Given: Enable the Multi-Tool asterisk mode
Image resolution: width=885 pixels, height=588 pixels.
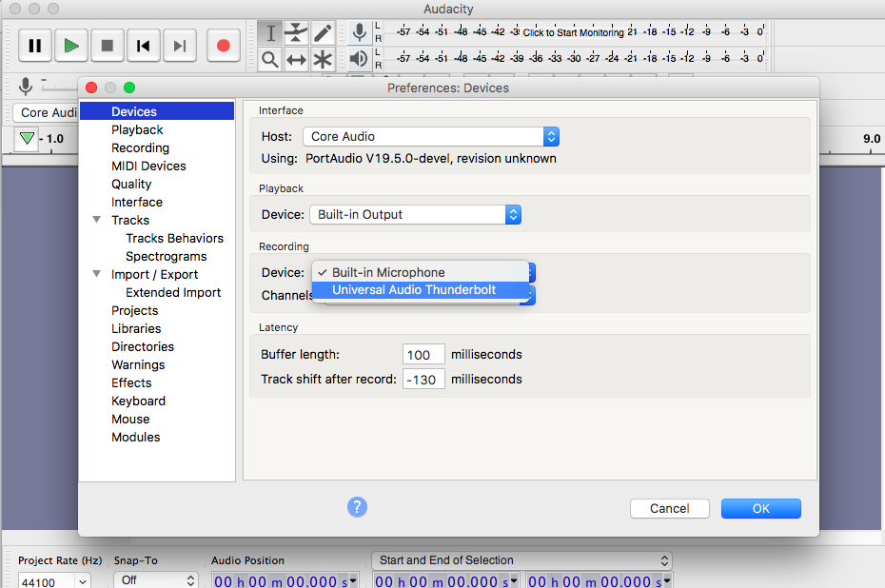Looking at the screenshot, I should (323, 60).
